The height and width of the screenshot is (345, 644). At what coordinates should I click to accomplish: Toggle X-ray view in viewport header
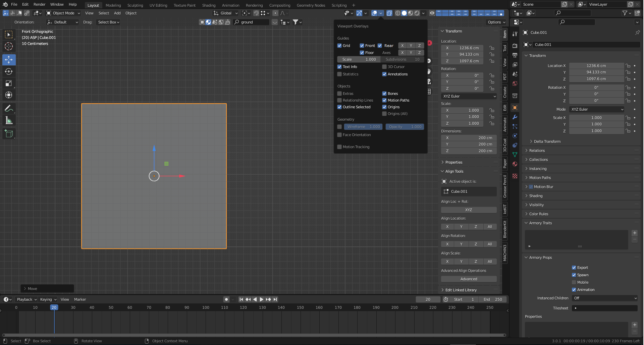tap(389, 13)
